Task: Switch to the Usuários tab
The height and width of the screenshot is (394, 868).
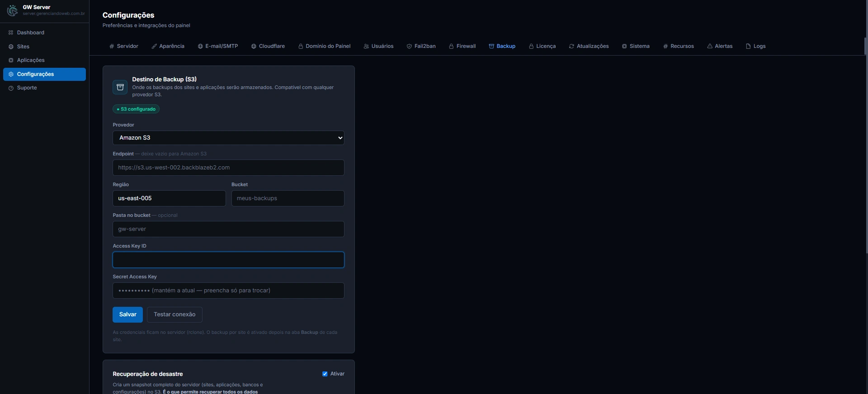Action: point(379,46)
